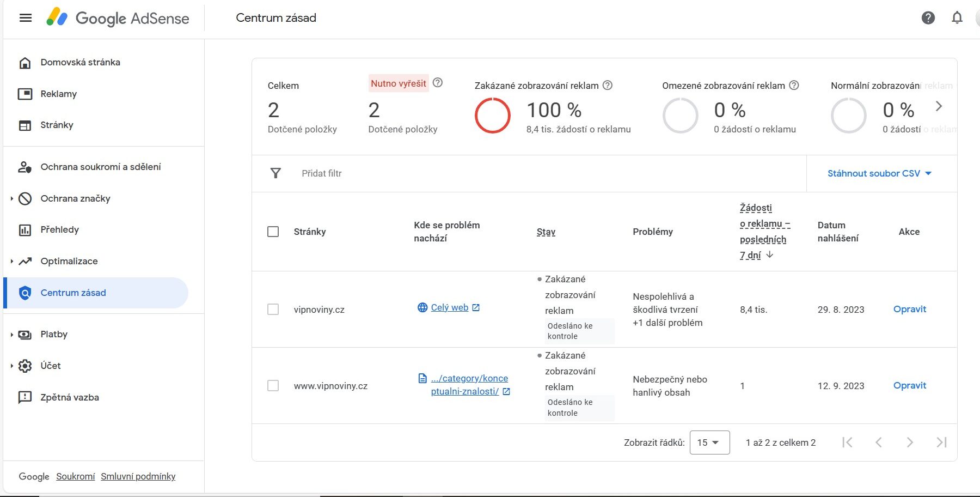Viewport: 980px width, 497px height.
Task: Click the Datum nahlášení column header
Action: pos(838,232)
